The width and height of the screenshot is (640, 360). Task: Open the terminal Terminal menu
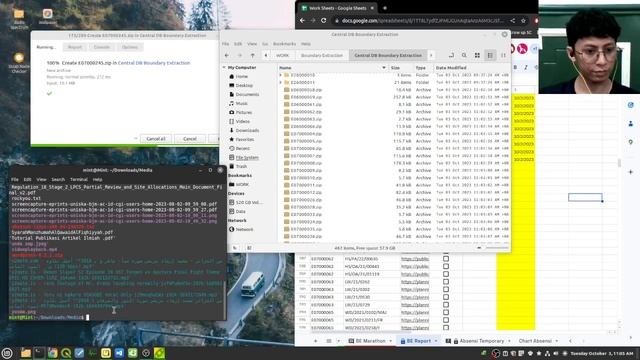pos(79,180)
